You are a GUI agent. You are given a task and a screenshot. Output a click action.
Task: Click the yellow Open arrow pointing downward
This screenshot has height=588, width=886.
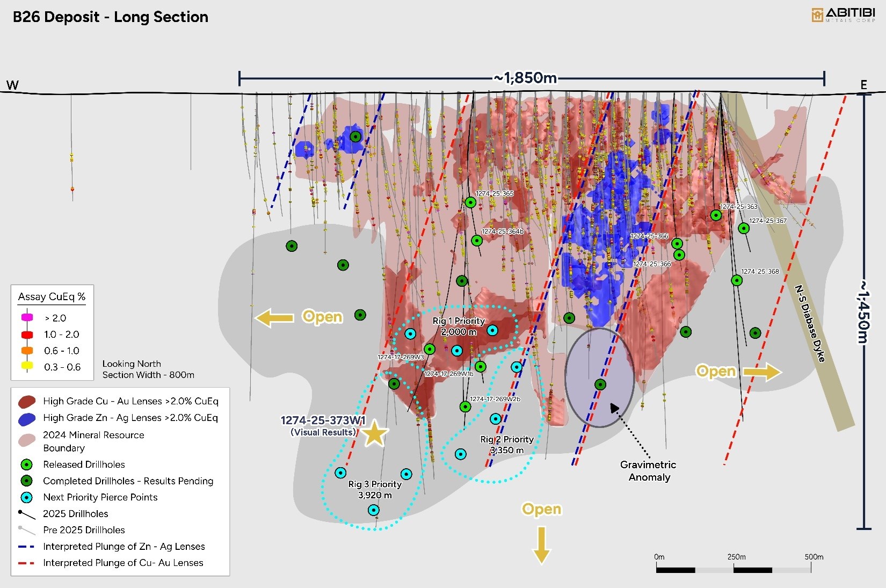541,544
